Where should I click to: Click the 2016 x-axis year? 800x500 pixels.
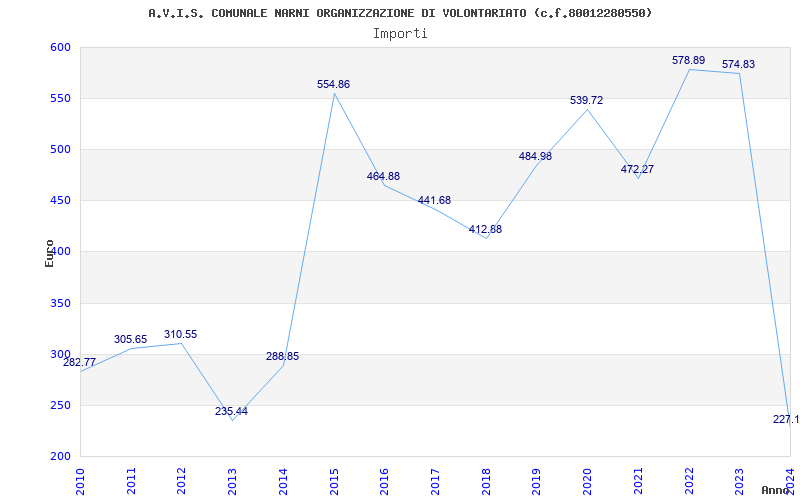(384, 481)
